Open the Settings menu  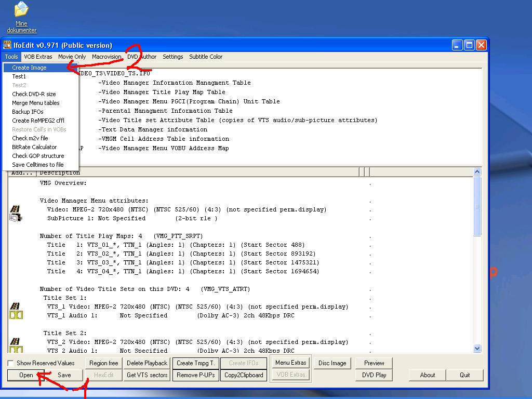click(172, 57)
